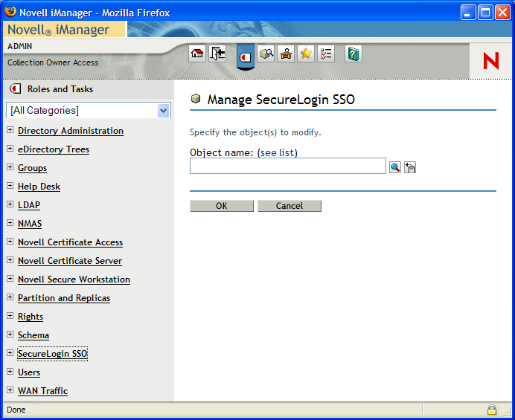
Task: Expand the Novell Secure Workstation role
Action: point(10,279)
